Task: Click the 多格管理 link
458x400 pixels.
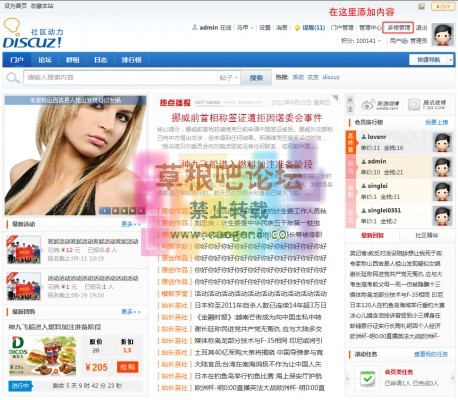Action: click(x=398, y=28)
